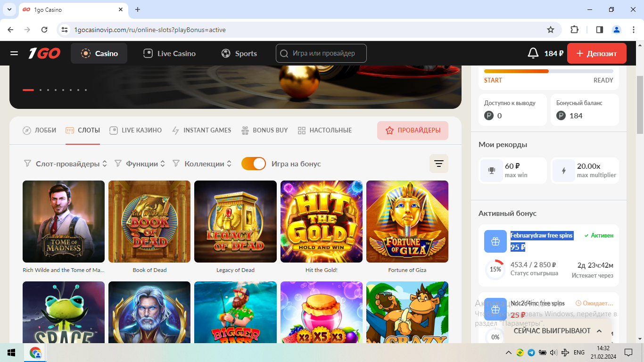Show hidden system tray icons

coord(509,353)
